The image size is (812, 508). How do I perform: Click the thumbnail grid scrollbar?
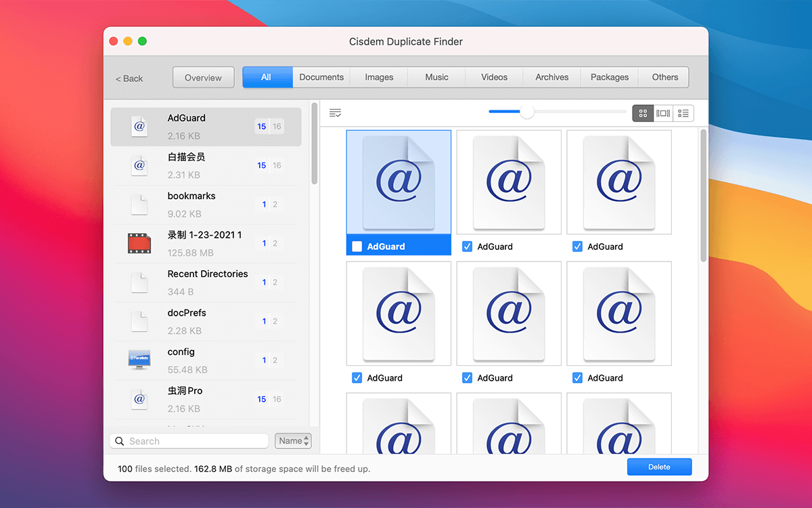click(x=704, y=196)
